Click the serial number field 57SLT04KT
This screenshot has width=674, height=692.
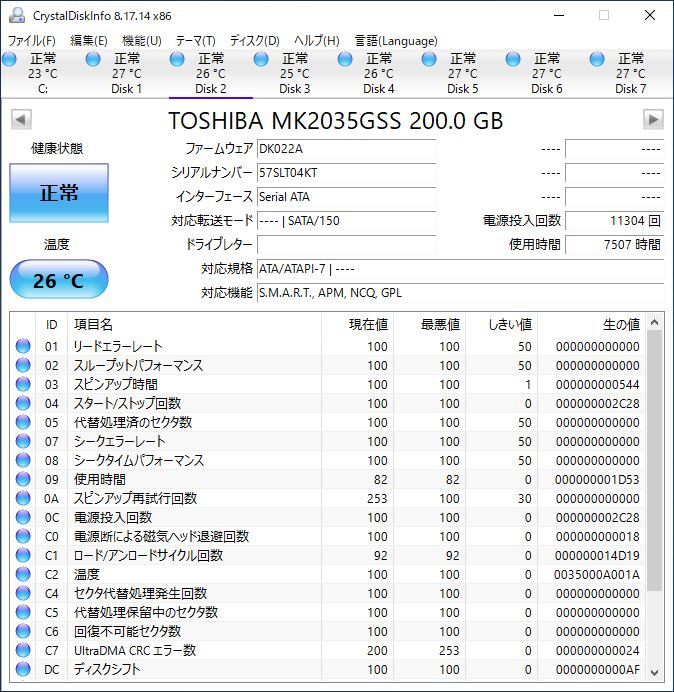[x=346, y=173]
